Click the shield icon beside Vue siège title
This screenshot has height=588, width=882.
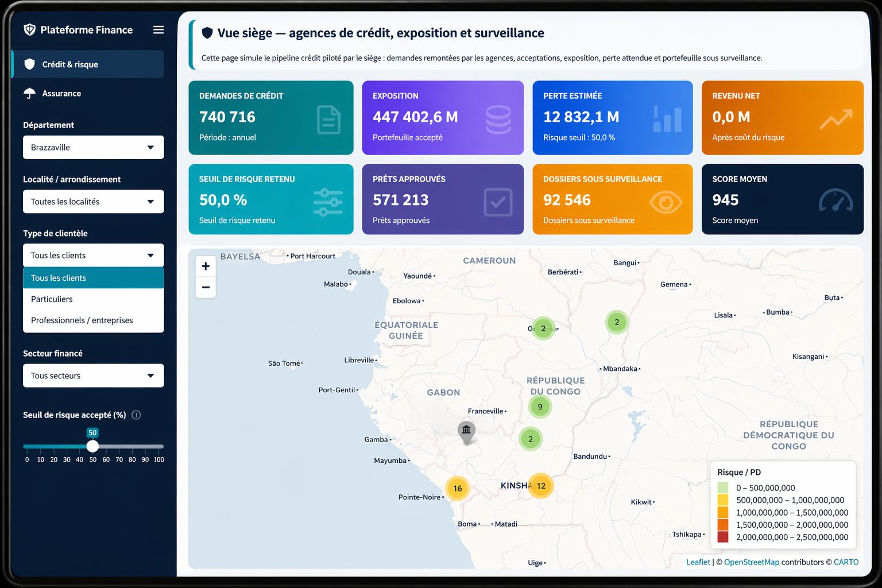point(207,33)
